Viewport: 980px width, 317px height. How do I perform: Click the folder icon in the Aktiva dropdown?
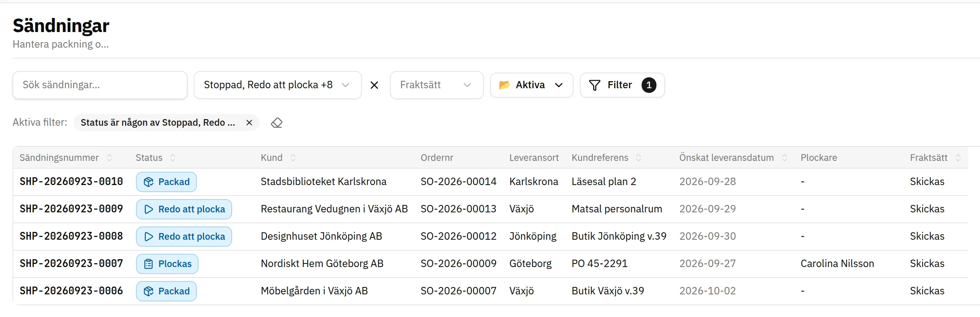coord(504,85)
